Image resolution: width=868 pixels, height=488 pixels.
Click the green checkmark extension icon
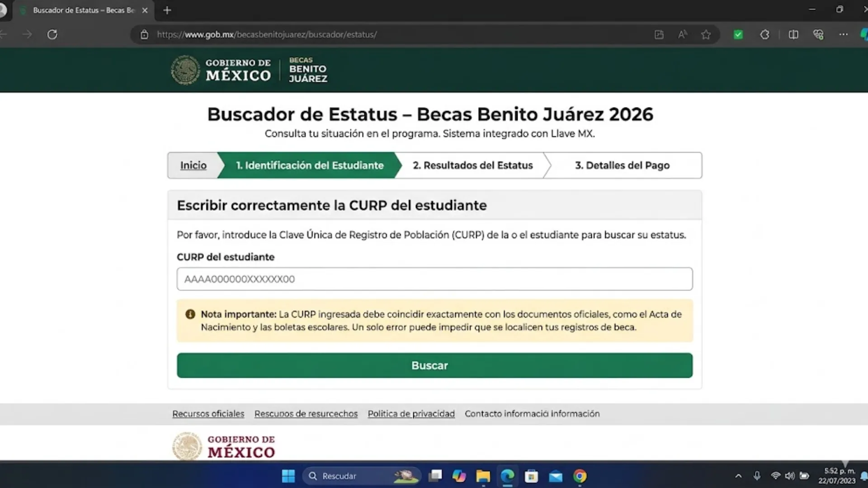pyautogui.click(x=738, y=34)
